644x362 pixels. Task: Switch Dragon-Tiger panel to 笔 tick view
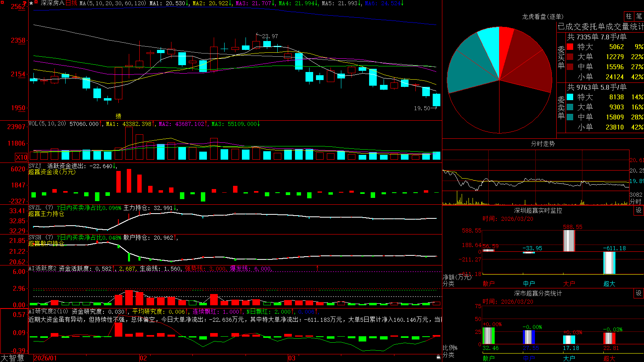639,16
